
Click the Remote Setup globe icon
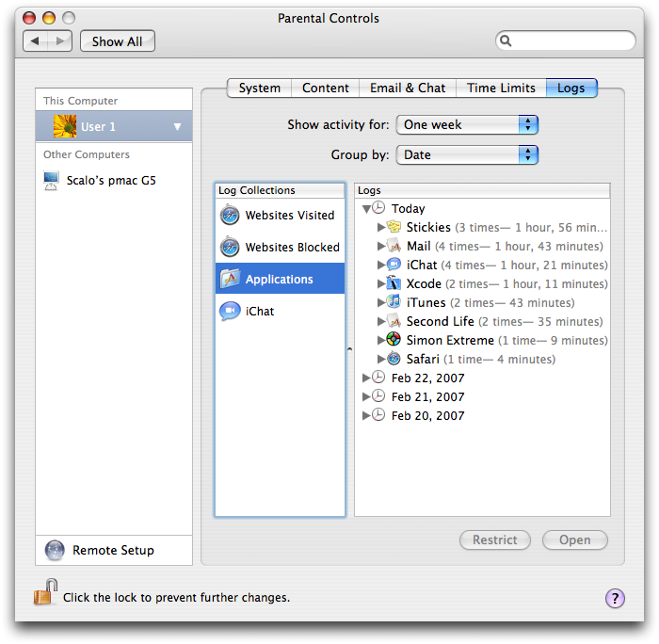point(55,550)
